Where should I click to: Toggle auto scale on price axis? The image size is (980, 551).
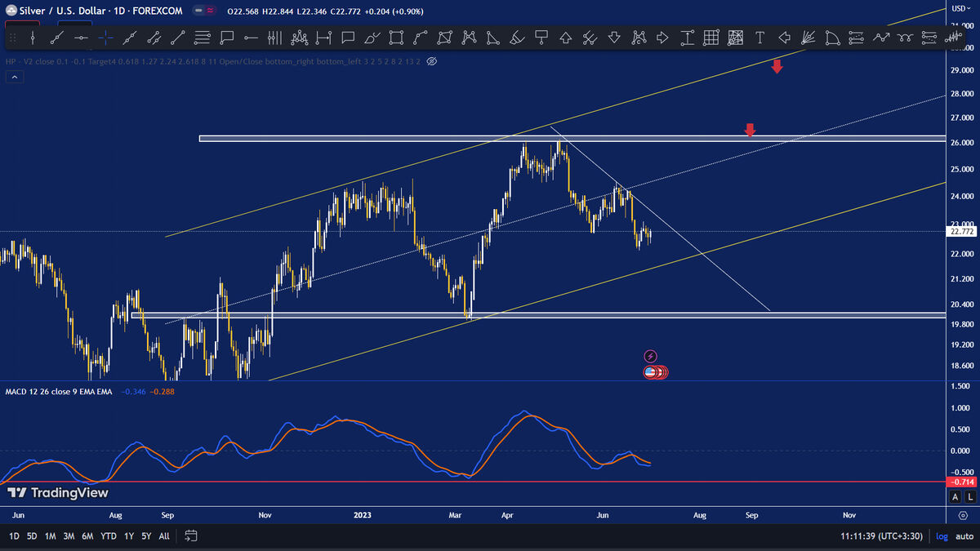[963, 536]
